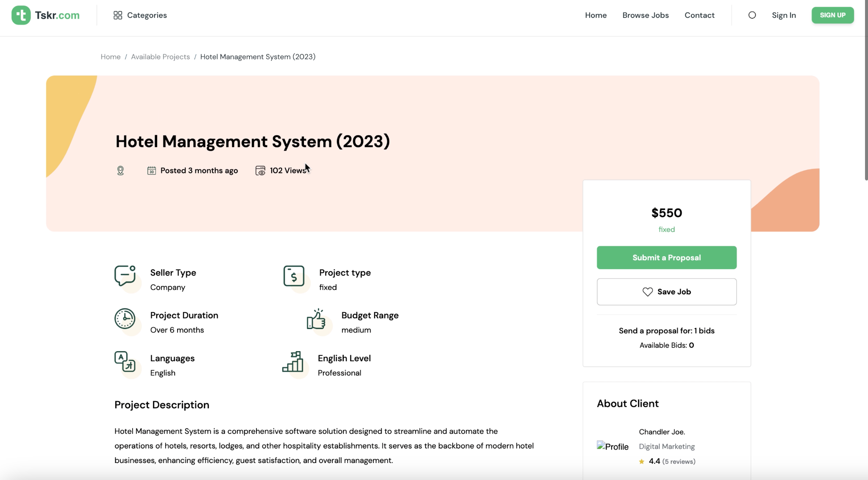Click the location pin icon under title
Viewport: 868px width, 480px height.
pos(120,170)
